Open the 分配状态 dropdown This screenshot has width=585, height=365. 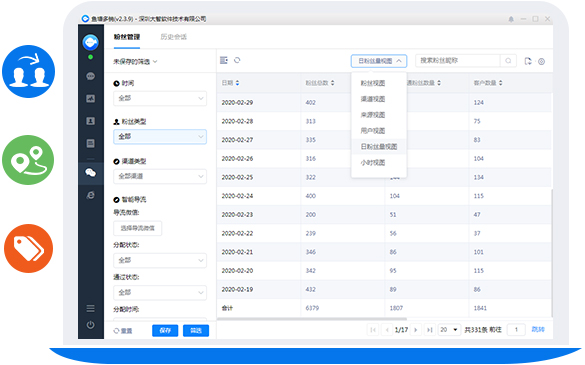pyautogui.click(x=160, y=260)
